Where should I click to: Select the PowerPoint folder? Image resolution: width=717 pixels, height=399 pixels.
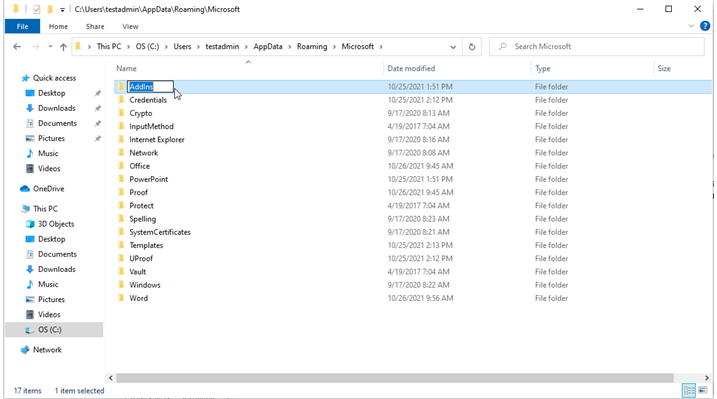(x=149, y=179)
